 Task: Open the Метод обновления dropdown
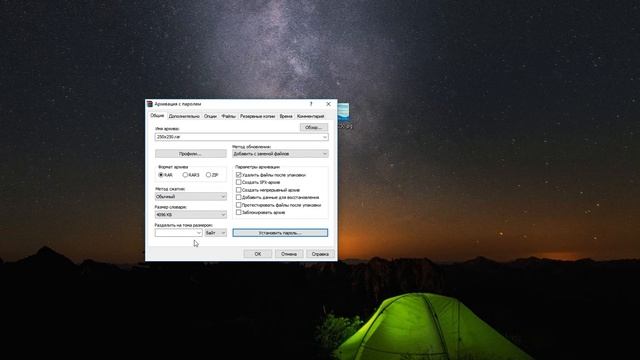280,154
